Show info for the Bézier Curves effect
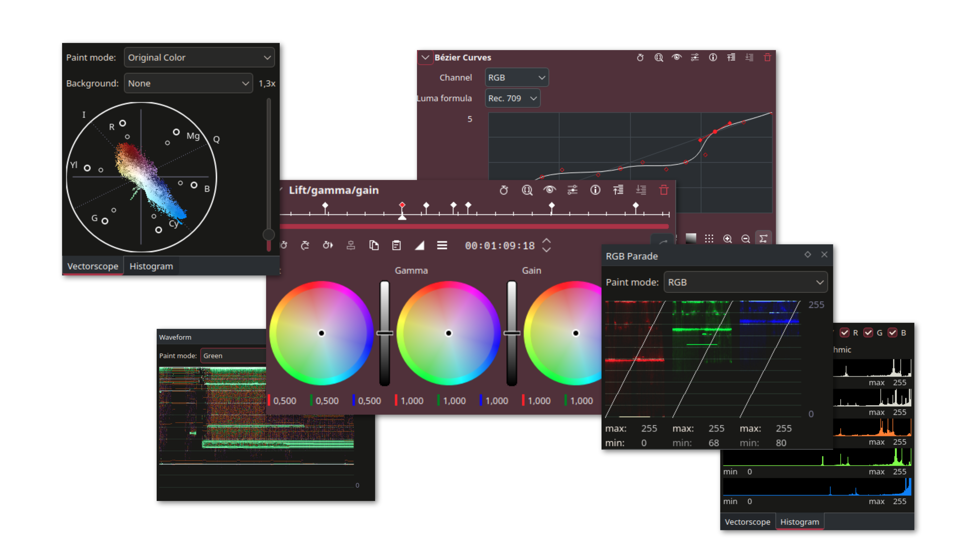 point(713,57)
